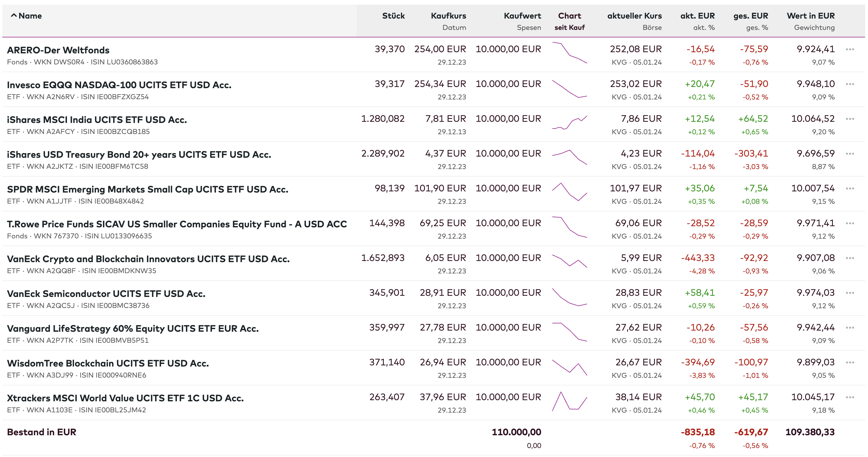
Task: Open options menu for WisdomTree Blockchain ETF
Action: point(849,363)
